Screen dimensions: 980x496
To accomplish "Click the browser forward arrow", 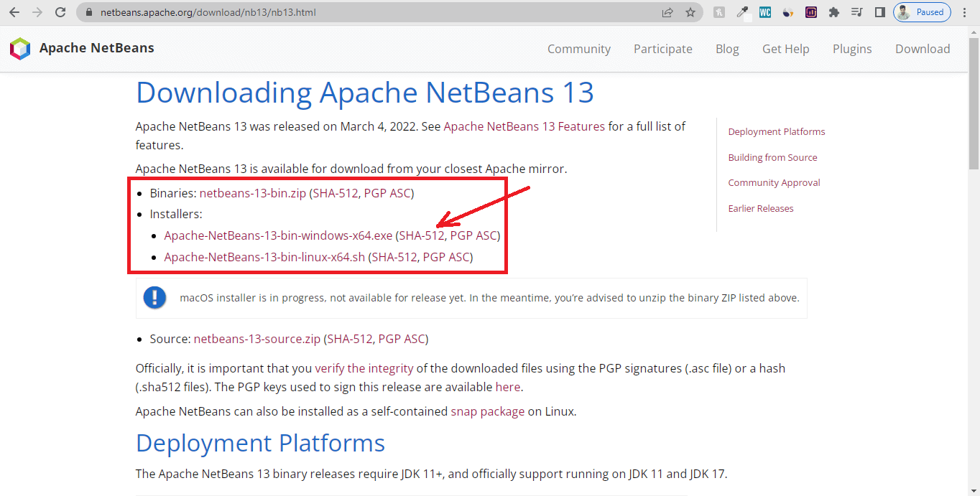I will coord(37,12).
